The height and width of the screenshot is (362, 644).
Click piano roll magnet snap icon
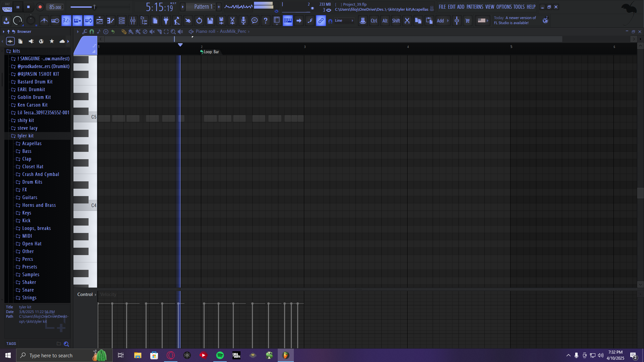(x=92, y=32)
